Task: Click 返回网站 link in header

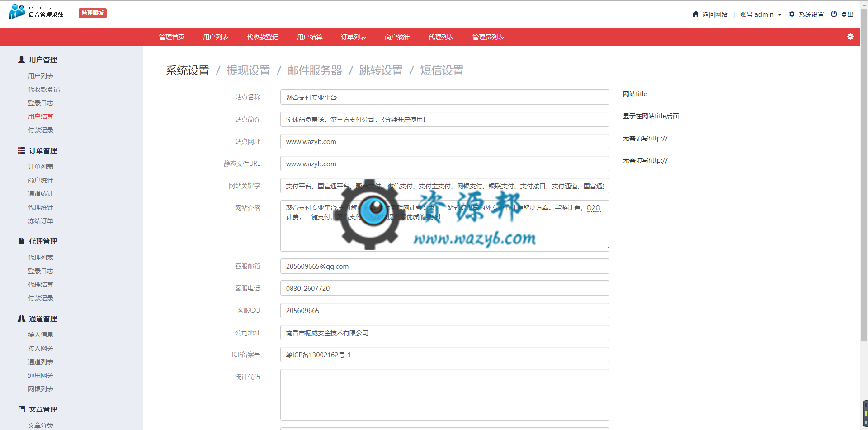Action: [x=715, y=14]
